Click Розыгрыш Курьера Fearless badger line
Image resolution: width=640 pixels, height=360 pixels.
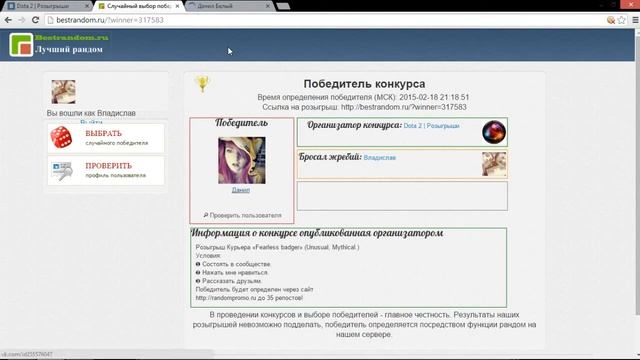[277, 247]
